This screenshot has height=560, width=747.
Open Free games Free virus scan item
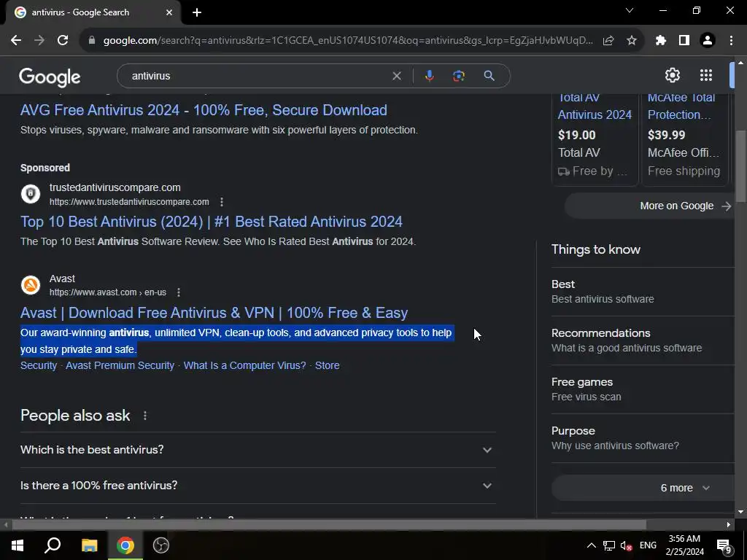click(x=642, y=389)
